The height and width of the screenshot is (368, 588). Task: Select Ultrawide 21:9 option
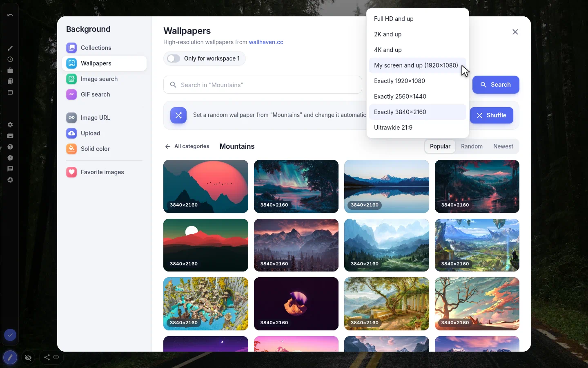418,128
